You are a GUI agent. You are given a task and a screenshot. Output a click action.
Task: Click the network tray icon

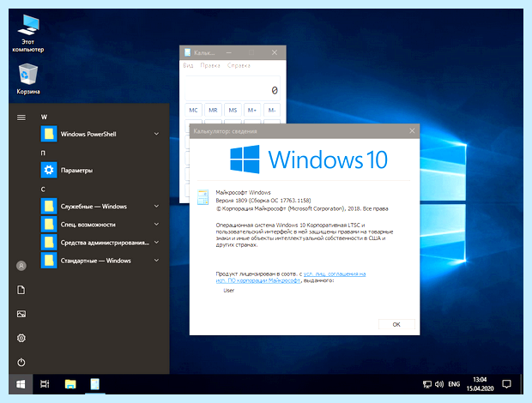pos(427,384)
